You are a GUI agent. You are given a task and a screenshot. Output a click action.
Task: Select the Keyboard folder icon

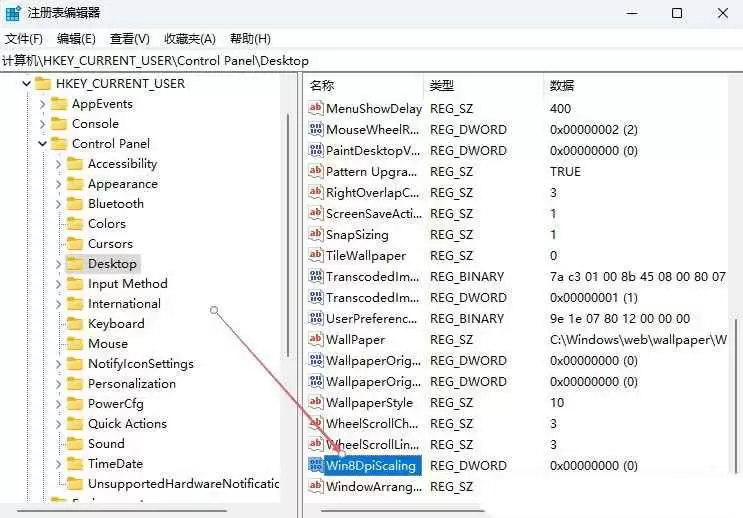click(x=75, y=324)
